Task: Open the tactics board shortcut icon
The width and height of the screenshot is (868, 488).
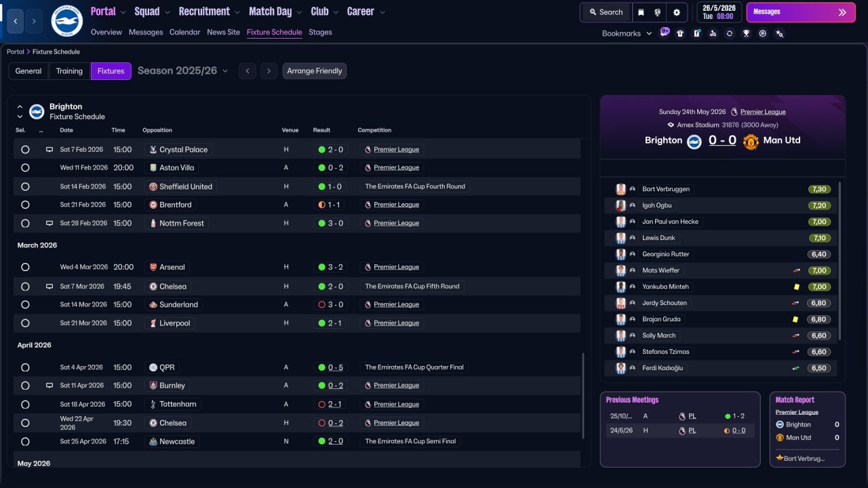Action: coord(696,33)
